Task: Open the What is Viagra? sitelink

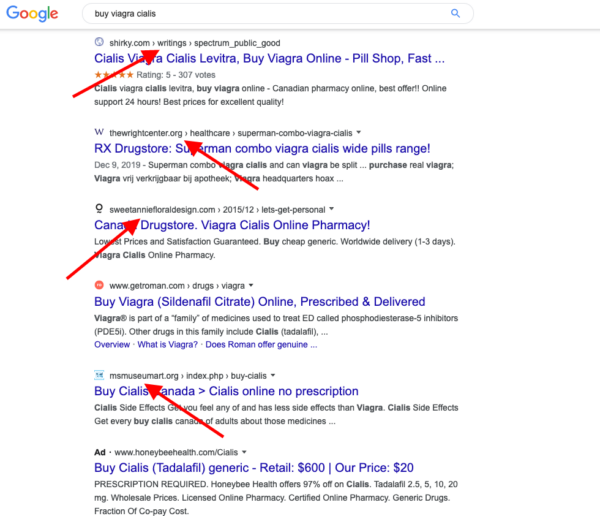Action: (x=168, y=345)
